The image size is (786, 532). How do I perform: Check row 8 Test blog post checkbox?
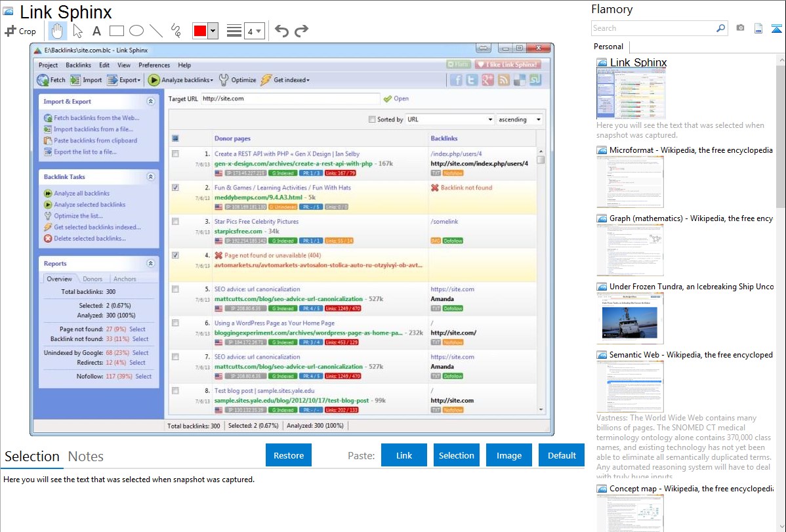click(175, 390)
